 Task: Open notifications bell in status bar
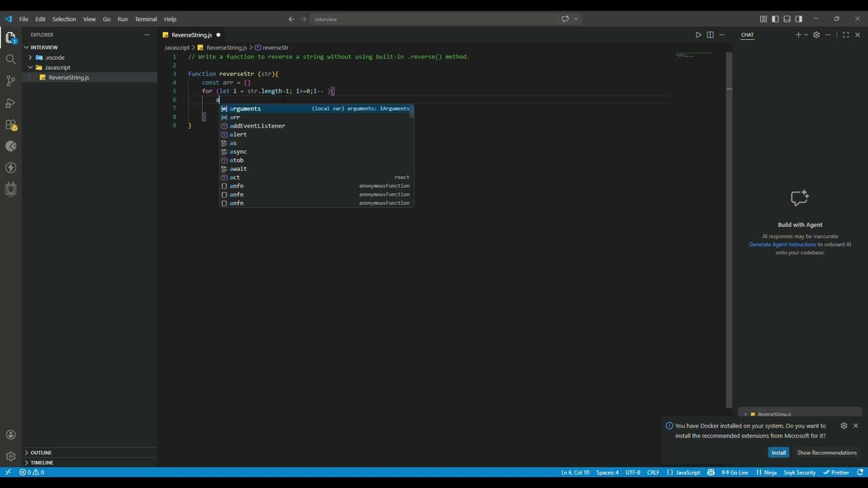point(860,472)
